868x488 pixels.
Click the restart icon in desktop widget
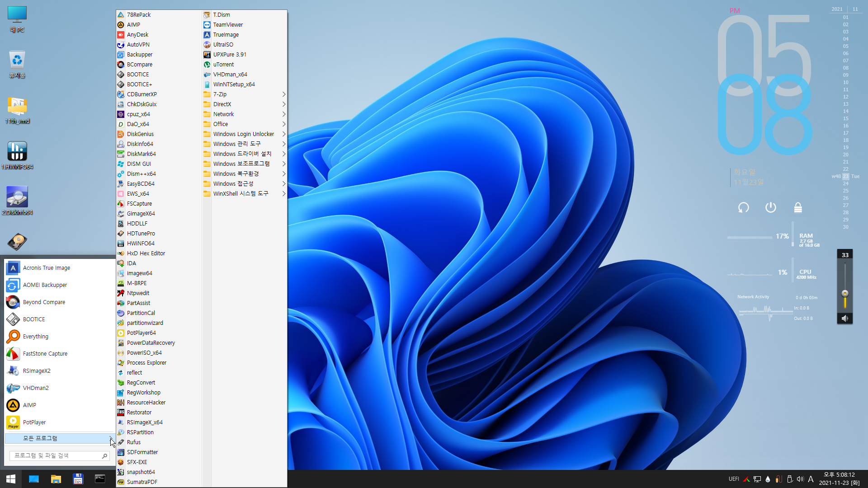(744, 207)
